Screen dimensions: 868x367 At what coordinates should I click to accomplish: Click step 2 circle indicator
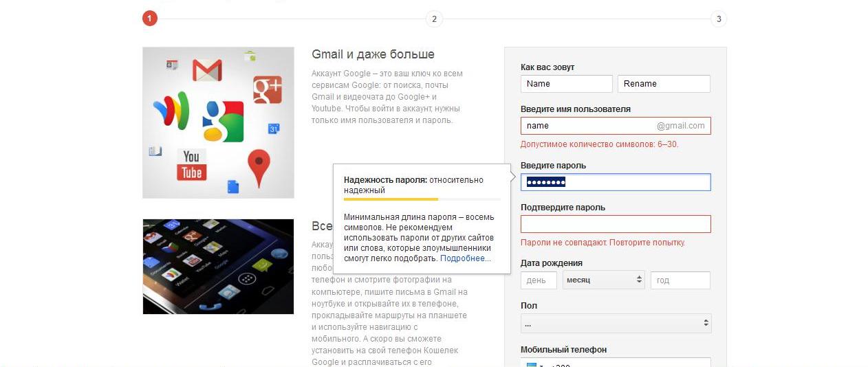tap(433, 19)
